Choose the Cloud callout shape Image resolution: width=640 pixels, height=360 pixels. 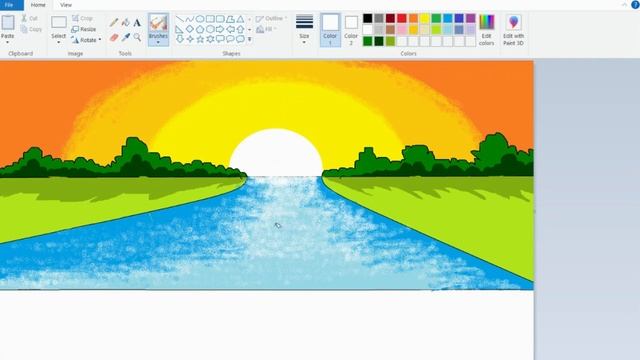coord(240,39)
